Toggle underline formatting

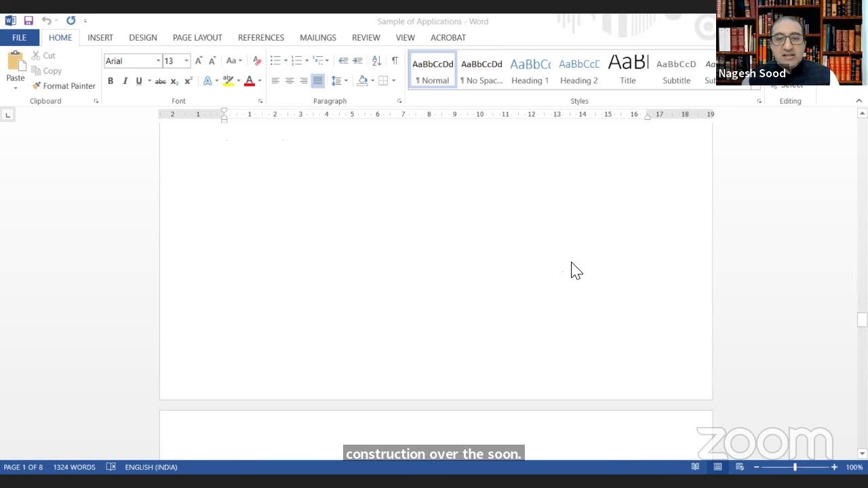pyautogui.click(x=139, y=81)
